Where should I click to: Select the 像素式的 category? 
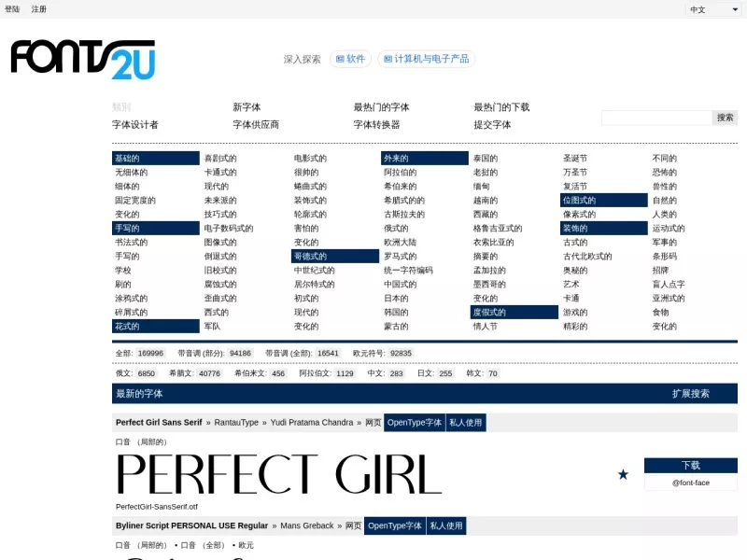tap(579, 215)
